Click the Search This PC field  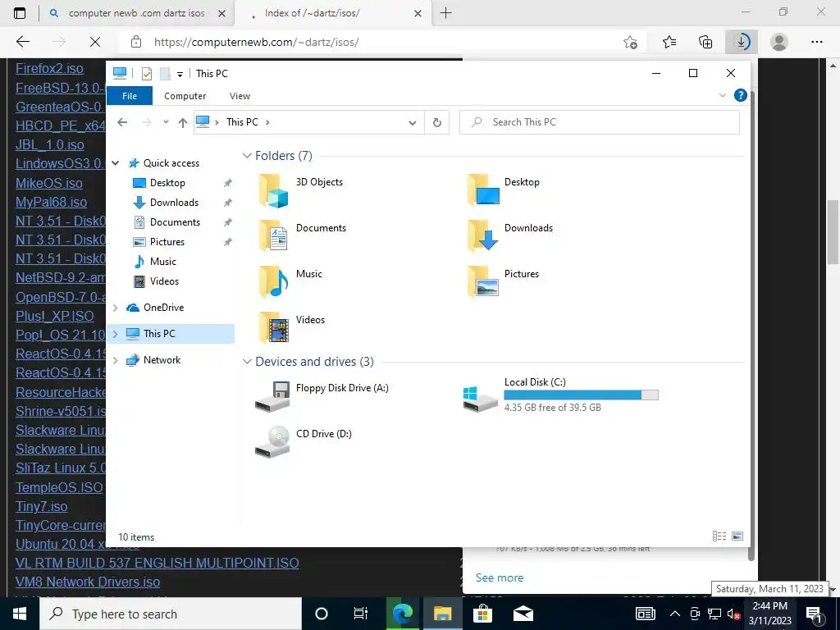600,123
